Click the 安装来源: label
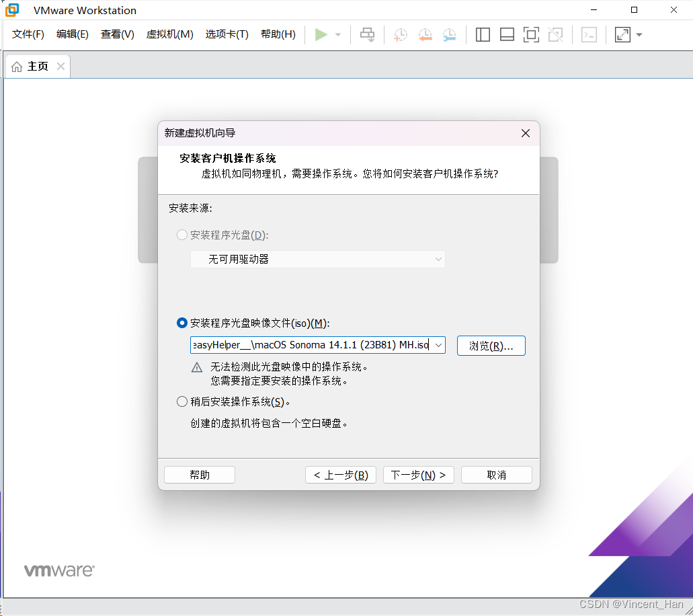The width and height of the screenshot is (693, 616). pos(190,208)
